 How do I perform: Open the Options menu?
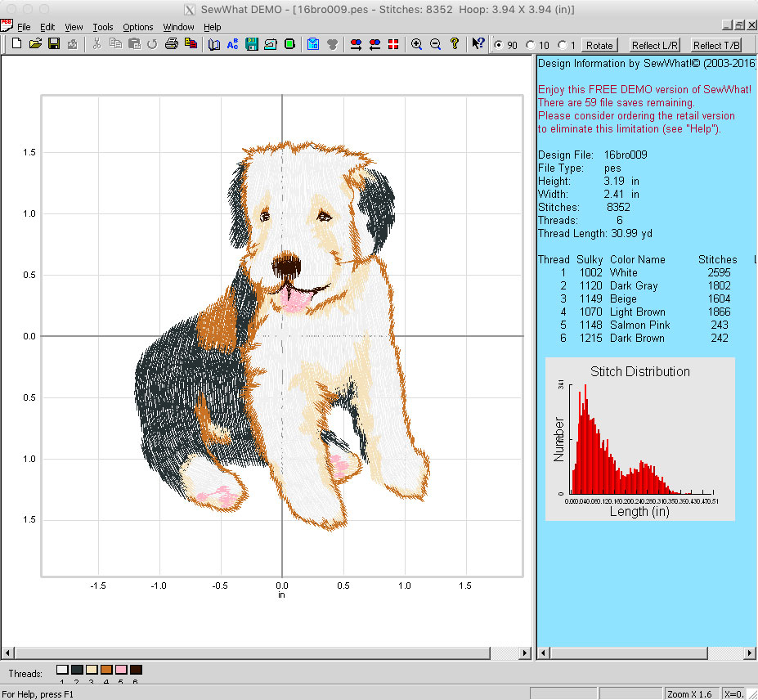(137, 27)
